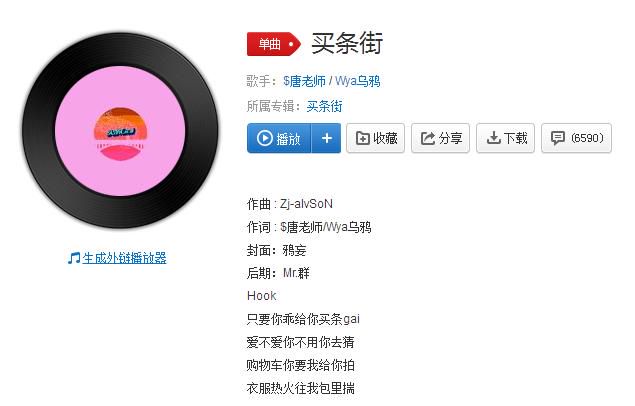Click the download arrow icon in 下载

tap(493, 138)
